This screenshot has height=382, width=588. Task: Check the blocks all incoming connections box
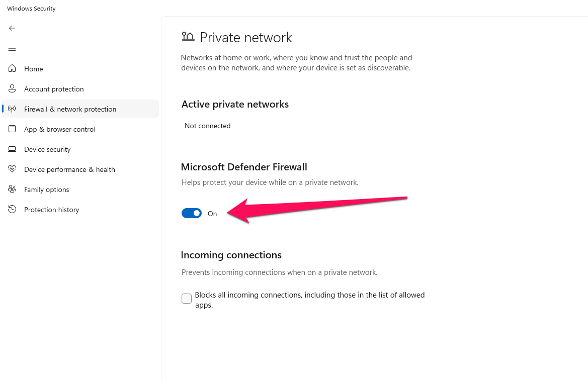186,298
